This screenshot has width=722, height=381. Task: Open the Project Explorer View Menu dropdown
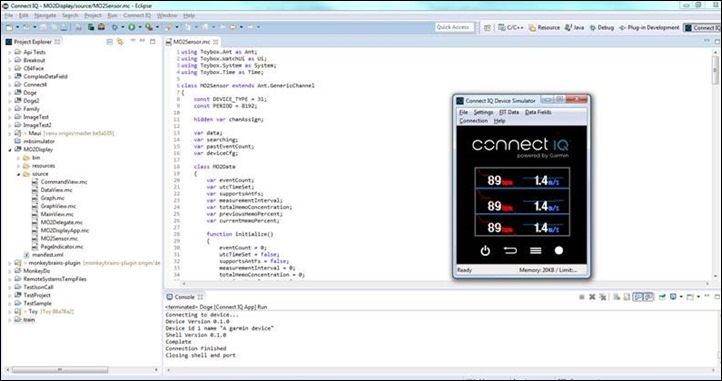point(133,41)
